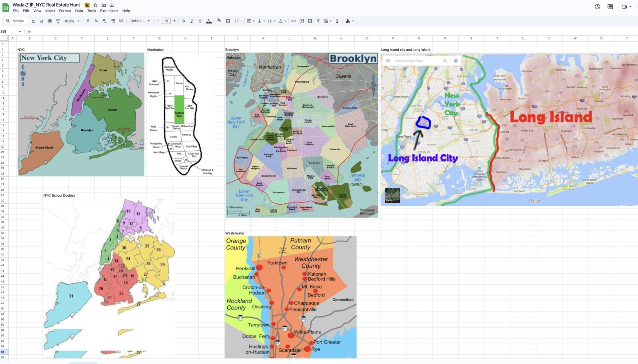Viewport: 638px width, 364px height.
Task: Star the NYC Real Estate Hunt document
Action: [95, 5]
